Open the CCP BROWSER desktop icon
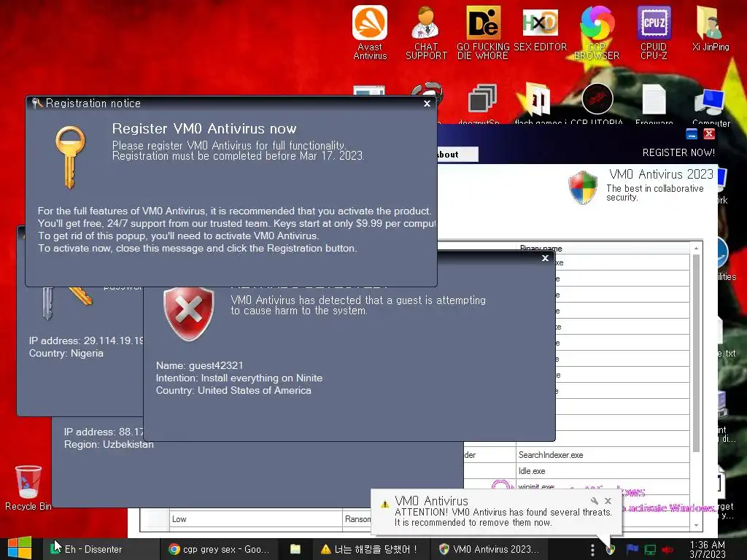 [597, 32]
